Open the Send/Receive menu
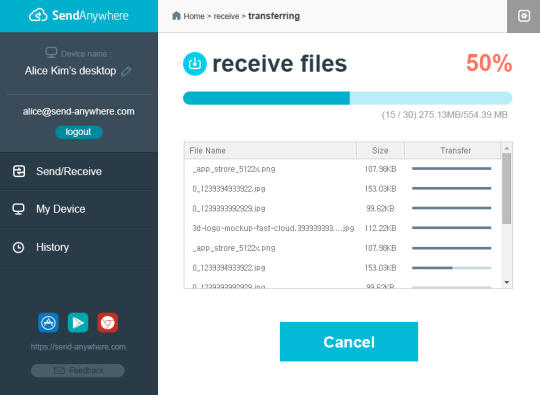This screenshot has height=395, width=540. click(79, 171)
